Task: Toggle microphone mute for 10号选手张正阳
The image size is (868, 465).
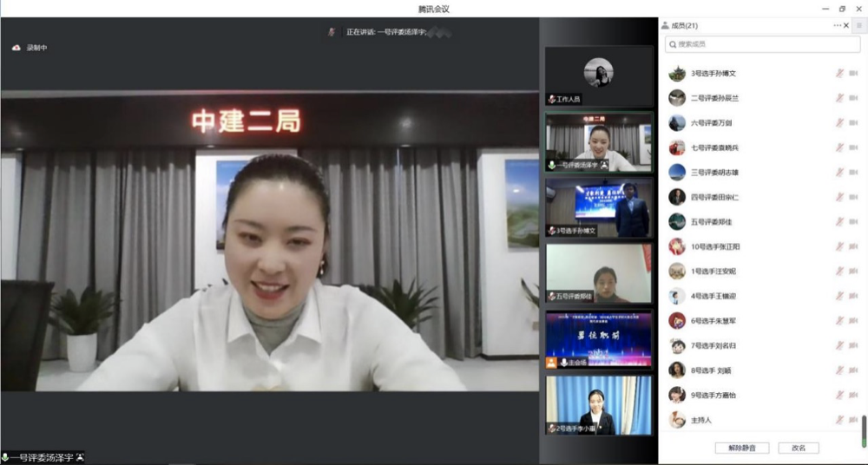Action: pos(839,246)
